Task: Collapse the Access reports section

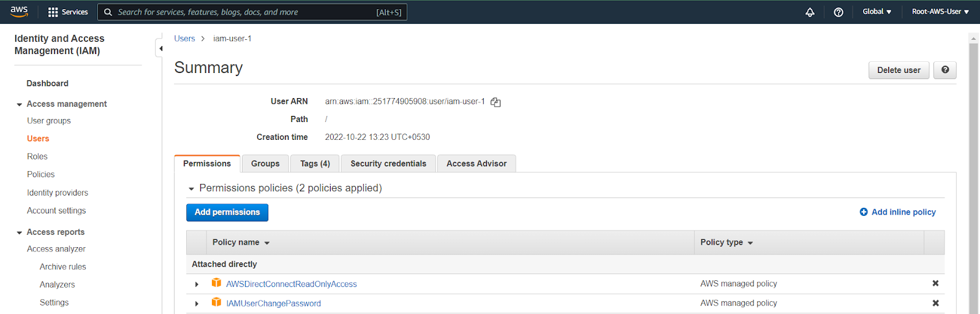Action: point(20,232)
